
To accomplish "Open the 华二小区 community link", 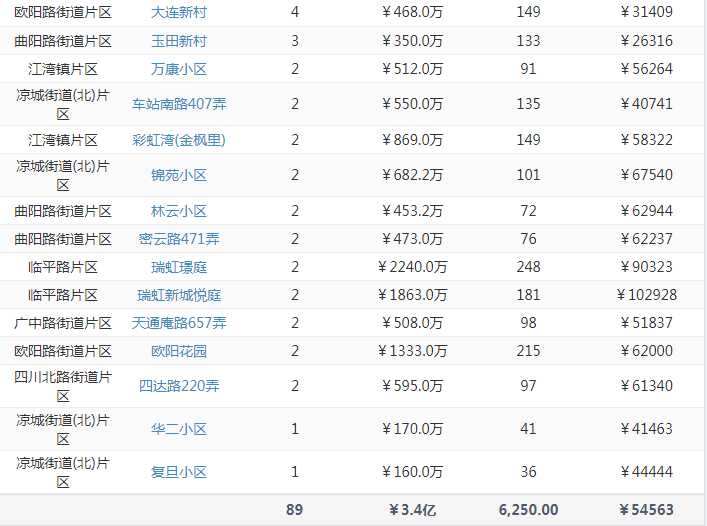I will [179, 429].
